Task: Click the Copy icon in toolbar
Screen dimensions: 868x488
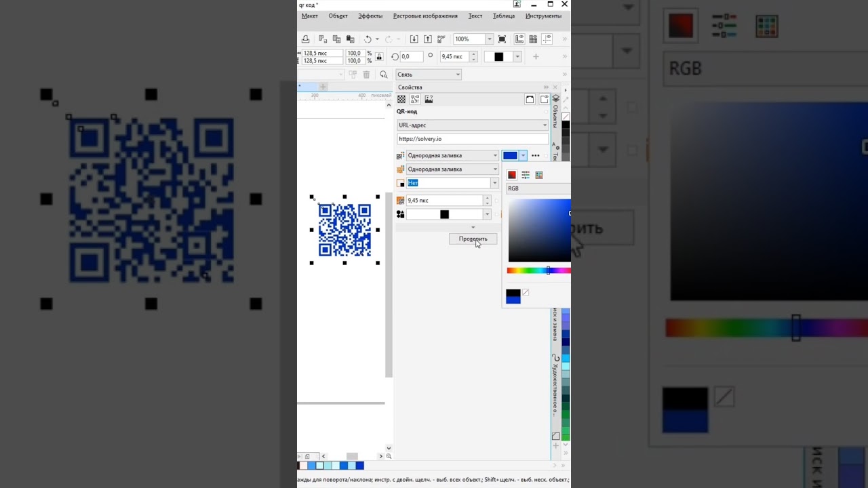Action: [336, 39]
